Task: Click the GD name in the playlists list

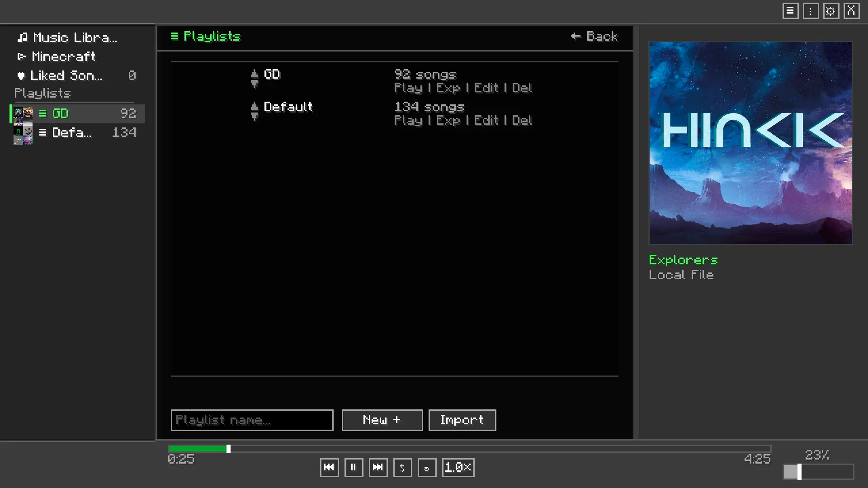Action: point(272,74)
